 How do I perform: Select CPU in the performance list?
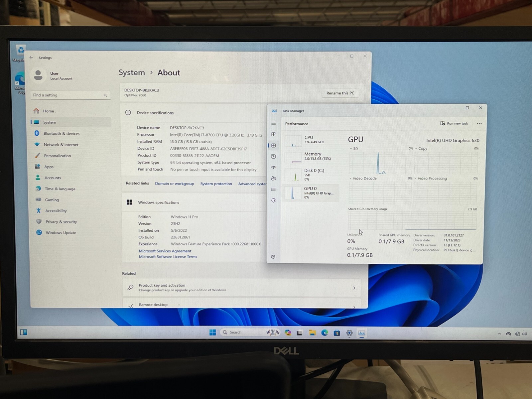click(311, 141)
